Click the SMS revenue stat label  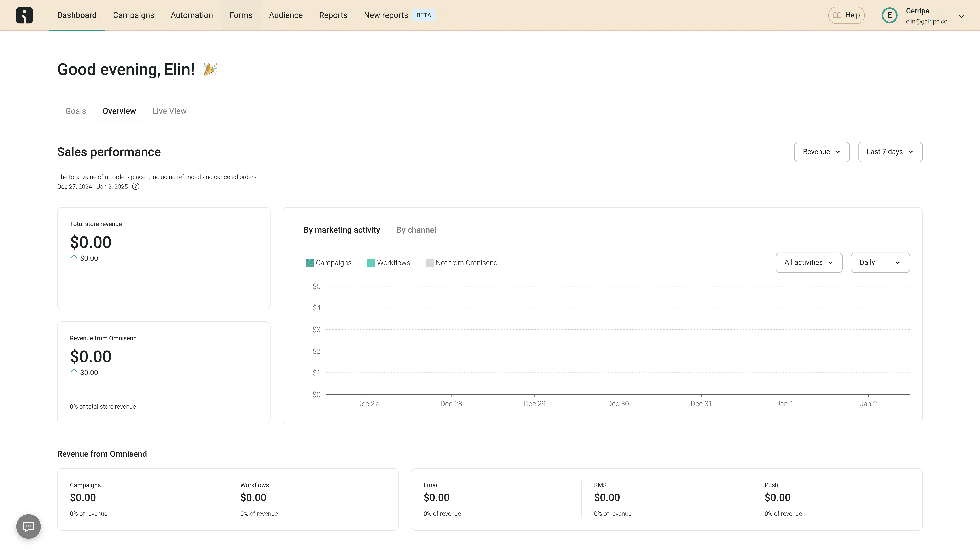(600, 485)
